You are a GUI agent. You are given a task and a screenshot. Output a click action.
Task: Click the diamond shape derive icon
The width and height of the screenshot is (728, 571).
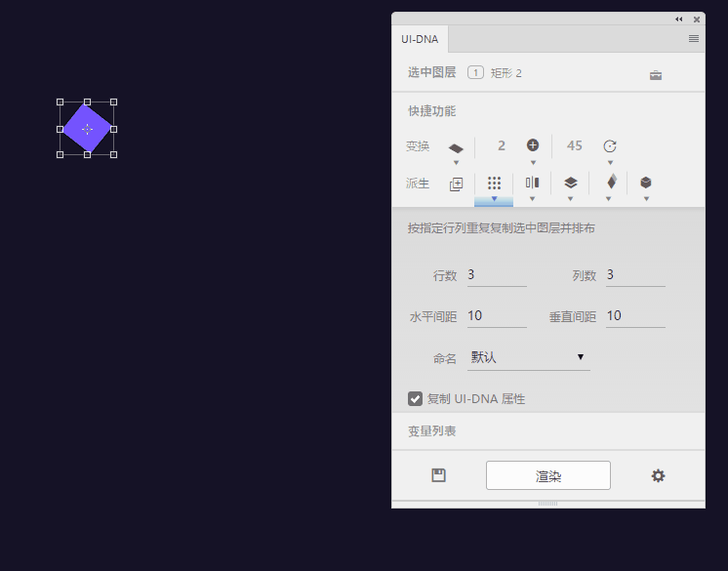pyautogui.click(x=612, y=182)
